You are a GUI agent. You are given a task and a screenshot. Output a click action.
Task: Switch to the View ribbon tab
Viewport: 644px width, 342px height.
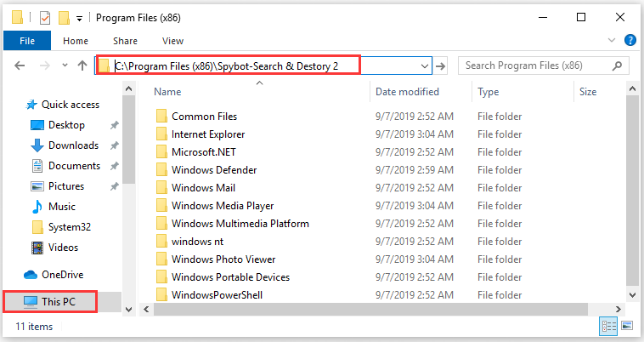pos(172,41)
